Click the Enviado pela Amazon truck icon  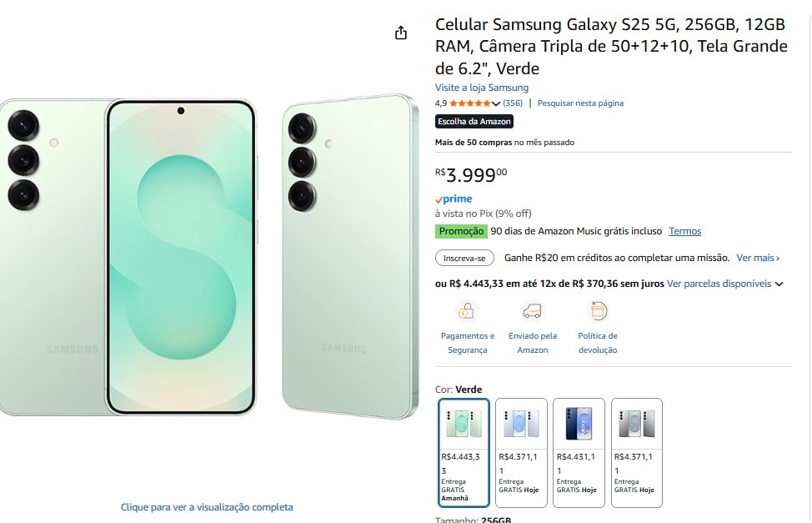532,312
